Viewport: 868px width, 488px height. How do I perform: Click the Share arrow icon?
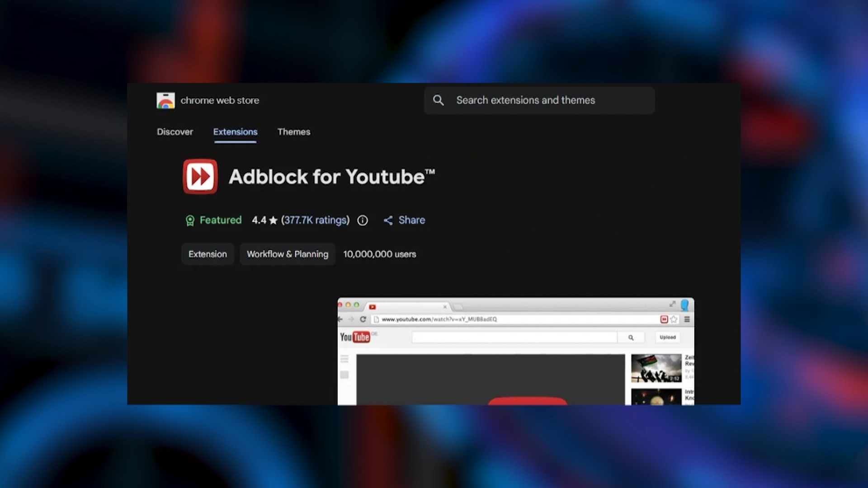[x=388, y=221]
